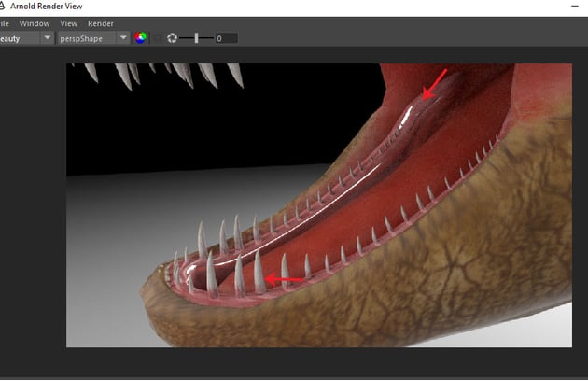
Task: Open the View menu
Action: (x=69, y=22)
